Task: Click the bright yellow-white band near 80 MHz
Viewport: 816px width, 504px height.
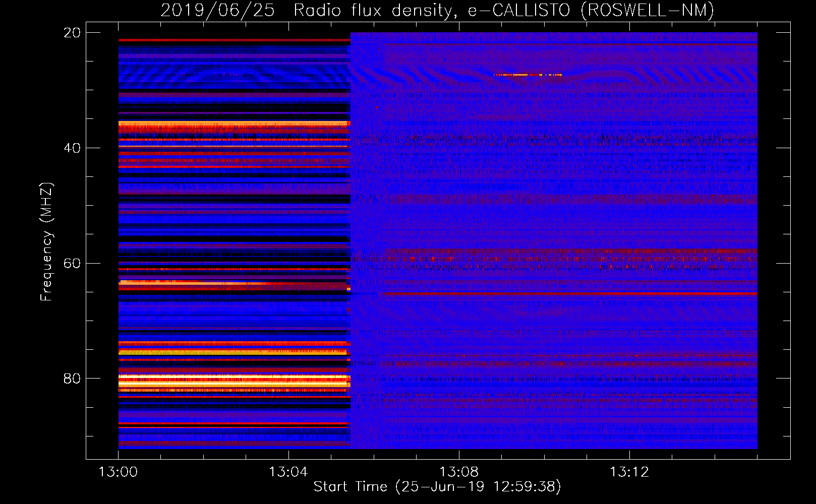Action: [x=235, y=382]
